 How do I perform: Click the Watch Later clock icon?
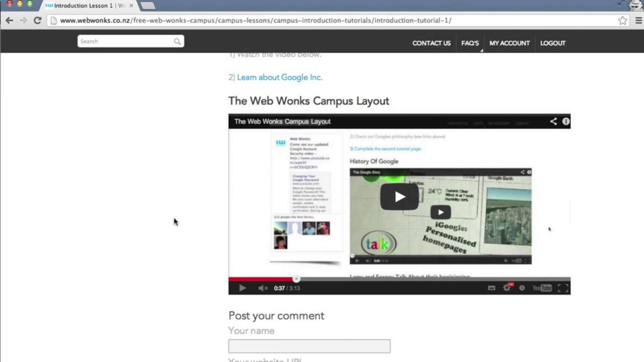pos(522,288)
